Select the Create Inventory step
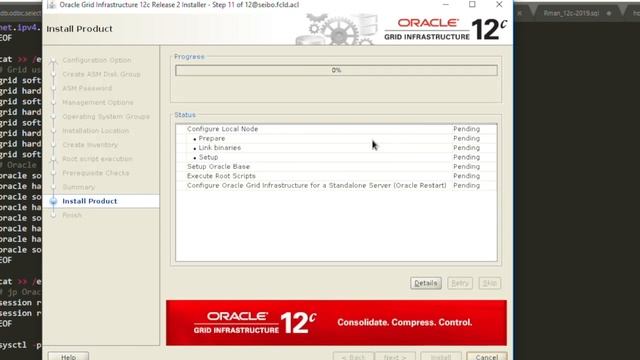The height and width of the screenshot is (360, 640). (90, 144)
